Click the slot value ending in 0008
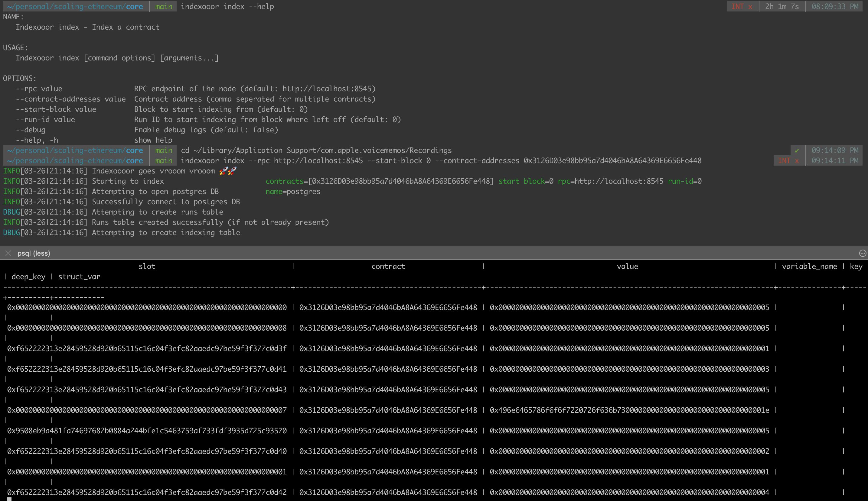The width and height of the screenshot is (868, 501). point(147,328)
